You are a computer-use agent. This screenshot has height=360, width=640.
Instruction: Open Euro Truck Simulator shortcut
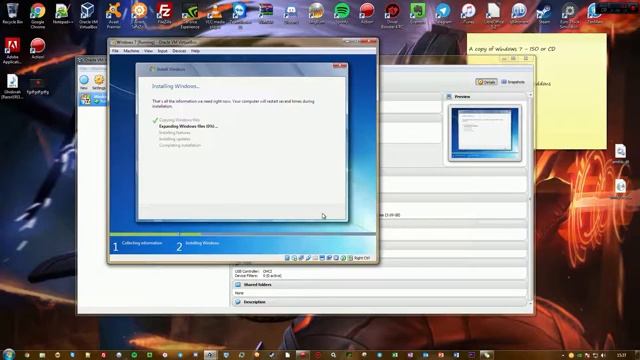click(x=569, y=16)
